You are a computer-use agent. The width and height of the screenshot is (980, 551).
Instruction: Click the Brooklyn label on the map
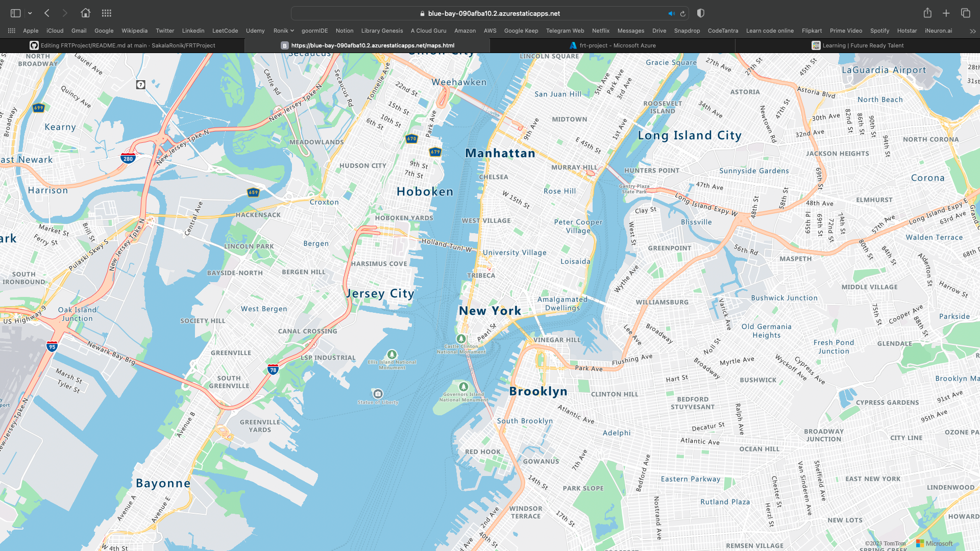tap(538, 391)
